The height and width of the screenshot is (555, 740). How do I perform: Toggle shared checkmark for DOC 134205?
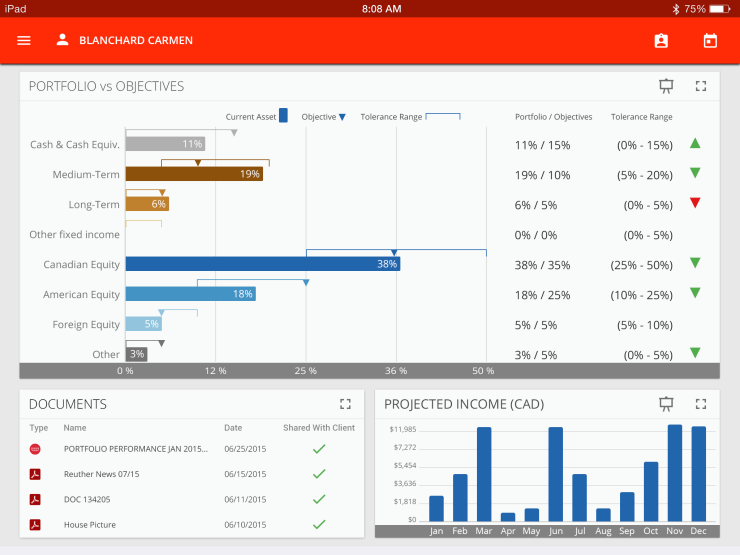click(319, 499)
